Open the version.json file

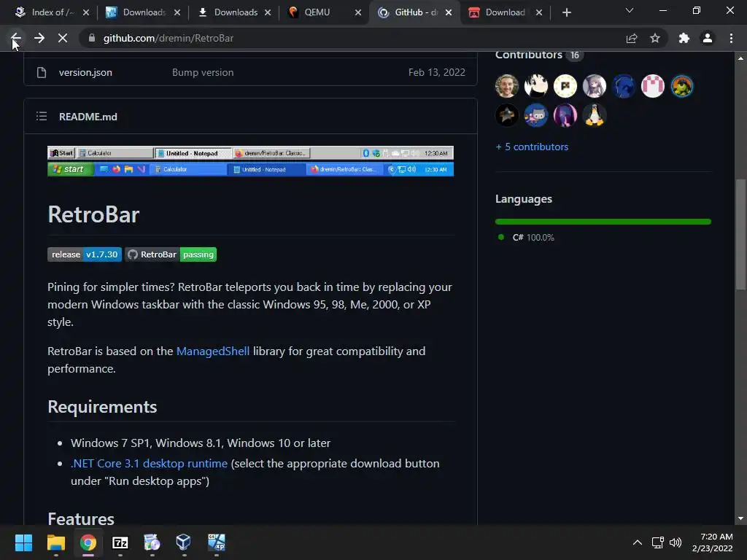[85, 72]
